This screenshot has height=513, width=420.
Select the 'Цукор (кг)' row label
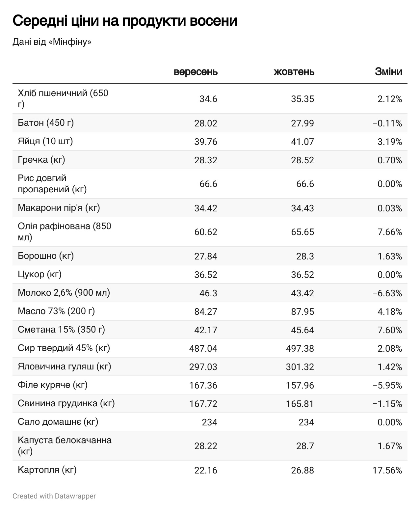40,274
